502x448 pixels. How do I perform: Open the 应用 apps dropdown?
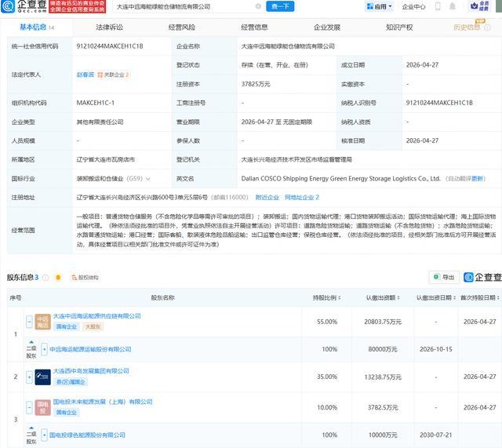pyautogui.click(x=379, y=6)
